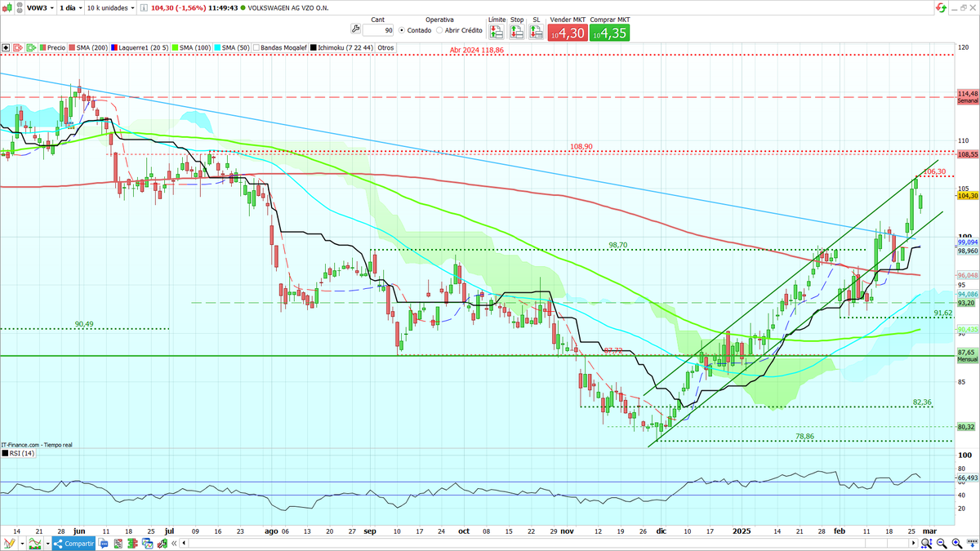Click the Cant quantity input field
The height and width of the screenshot is (551, 980).
tap(378, 30)
